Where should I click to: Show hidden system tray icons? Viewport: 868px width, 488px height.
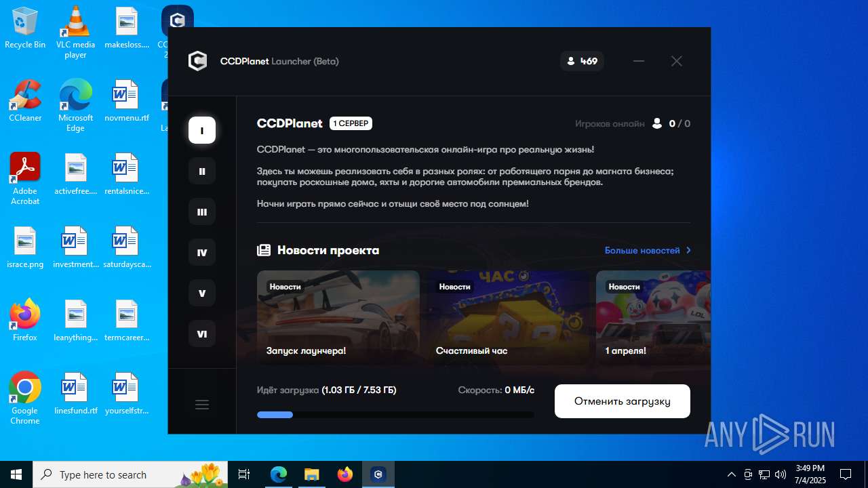click(732, 474)
